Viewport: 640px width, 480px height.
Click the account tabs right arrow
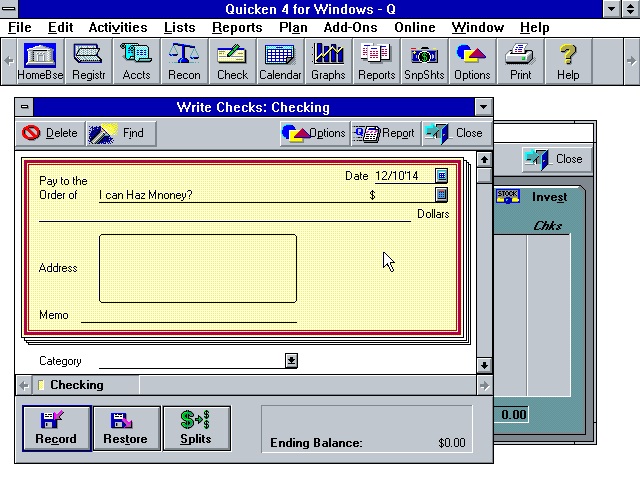pyautogui.click(x=484, y=385)
